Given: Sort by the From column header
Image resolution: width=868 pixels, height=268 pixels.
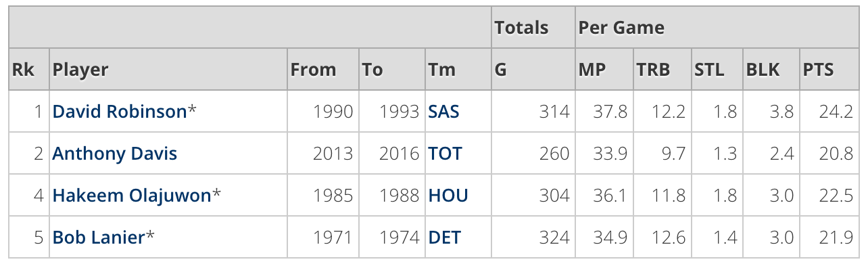Looking at the screenshot, I should 323,70.
